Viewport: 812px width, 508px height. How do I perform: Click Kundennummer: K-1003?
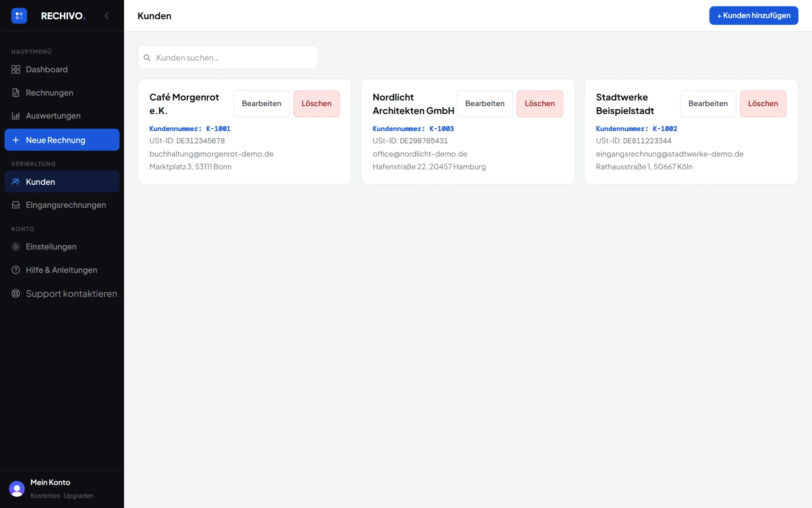pyautogui.click(x=413, y=129)
